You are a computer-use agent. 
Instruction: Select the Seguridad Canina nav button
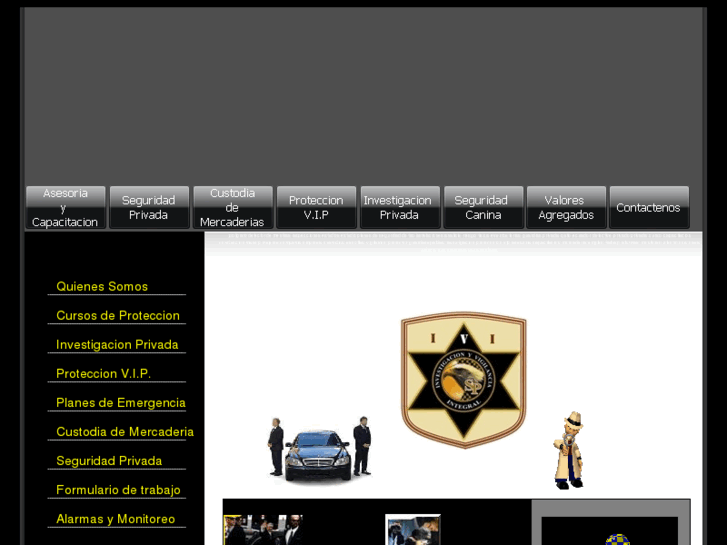point(483,207)
